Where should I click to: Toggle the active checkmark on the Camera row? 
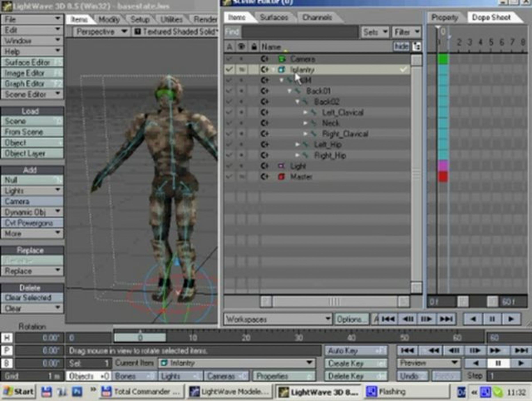(x=229, y=59)
